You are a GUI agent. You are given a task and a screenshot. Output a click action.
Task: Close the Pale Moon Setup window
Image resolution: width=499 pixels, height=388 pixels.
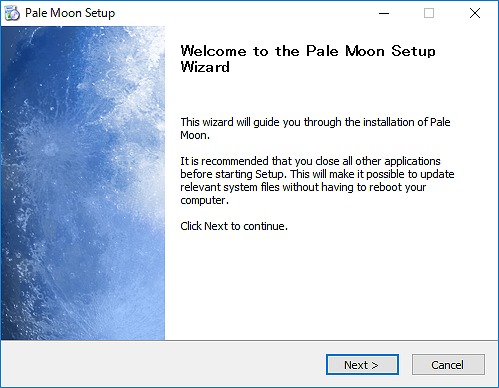point(475,13)
